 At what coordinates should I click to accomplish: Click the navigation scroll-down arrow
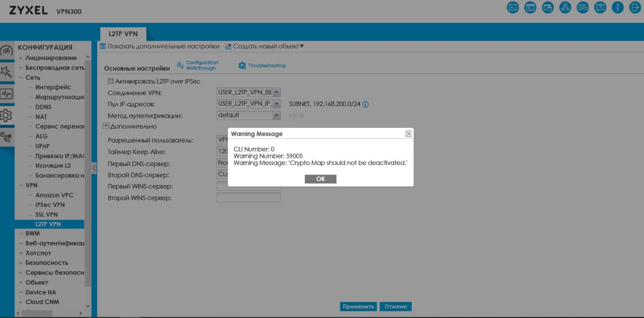[88, 305]
